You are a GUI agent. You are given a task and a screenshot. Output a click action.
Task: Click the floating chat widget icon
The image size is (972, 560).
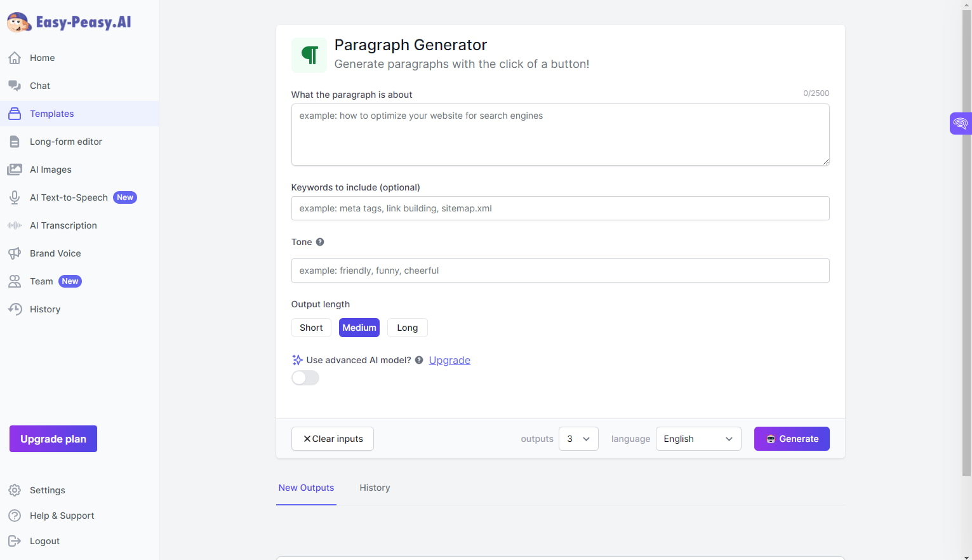pos(960,123)
